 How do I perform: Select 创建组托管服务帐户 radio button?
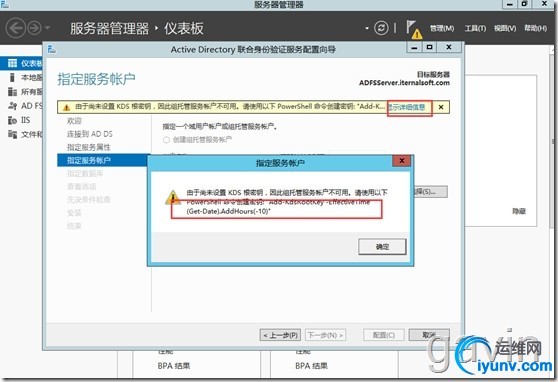166,140
